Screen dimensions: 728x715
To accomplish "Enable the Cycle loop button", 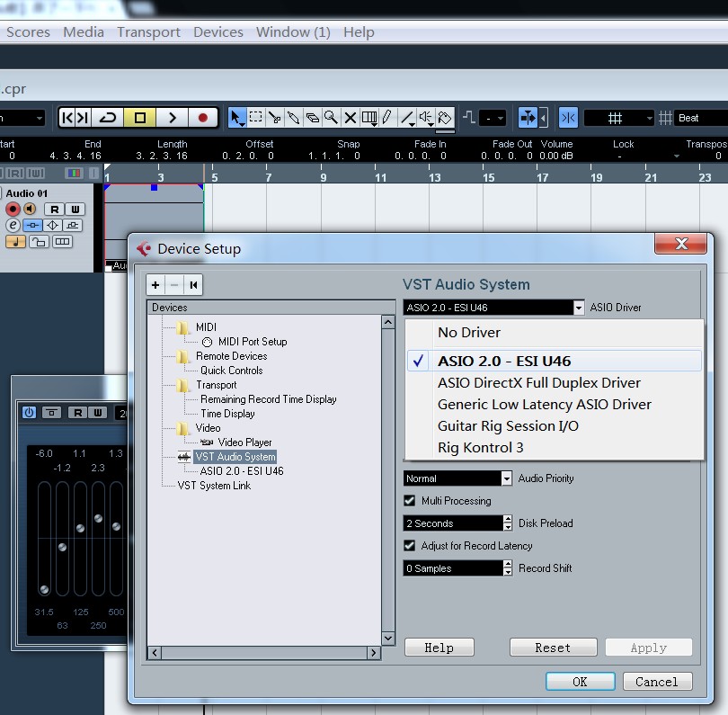I will pyautogui.click(x=108, y=118).
